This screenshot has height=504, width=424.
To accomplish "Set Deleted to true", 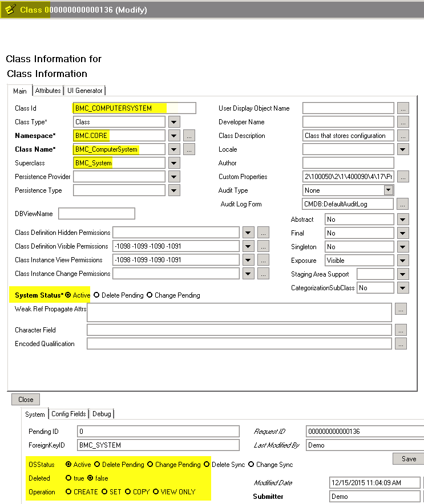I will 68,478.
